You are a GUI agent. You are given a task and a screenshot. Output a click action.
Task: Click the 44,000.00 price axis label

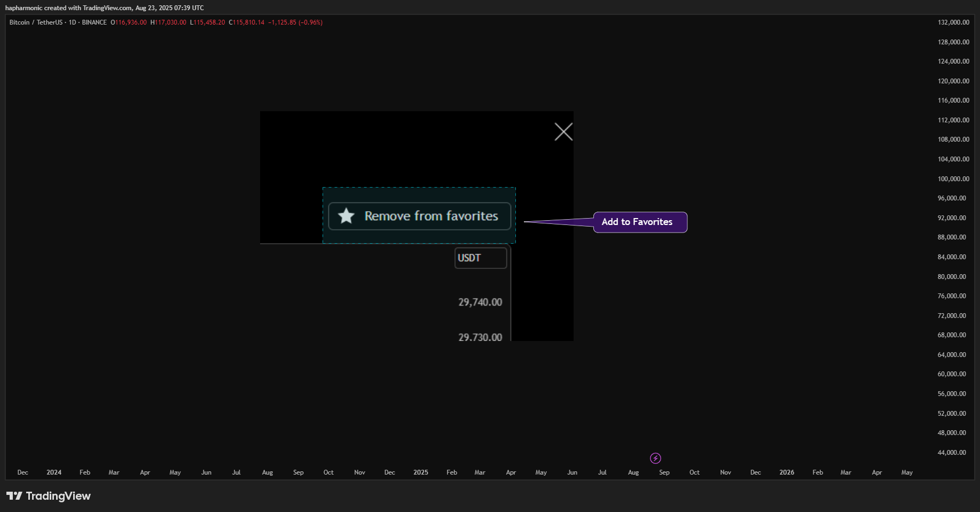[952, 453]
